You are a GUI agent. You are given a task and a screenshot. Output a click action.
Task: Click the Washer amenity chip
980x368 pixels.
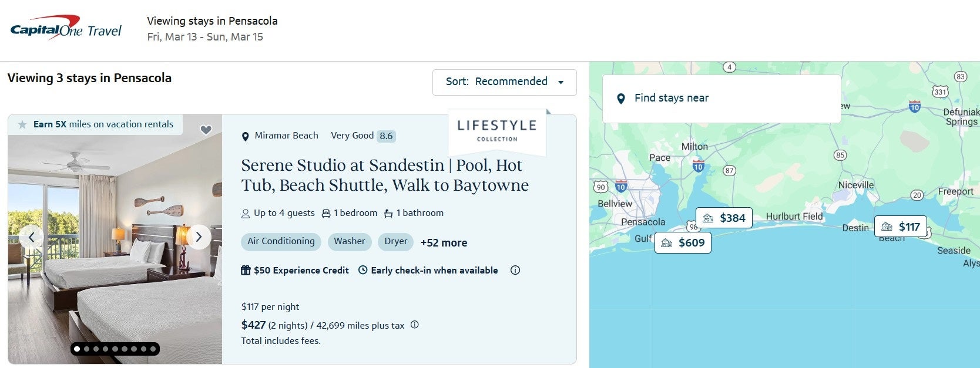click(x=349, y=241)
